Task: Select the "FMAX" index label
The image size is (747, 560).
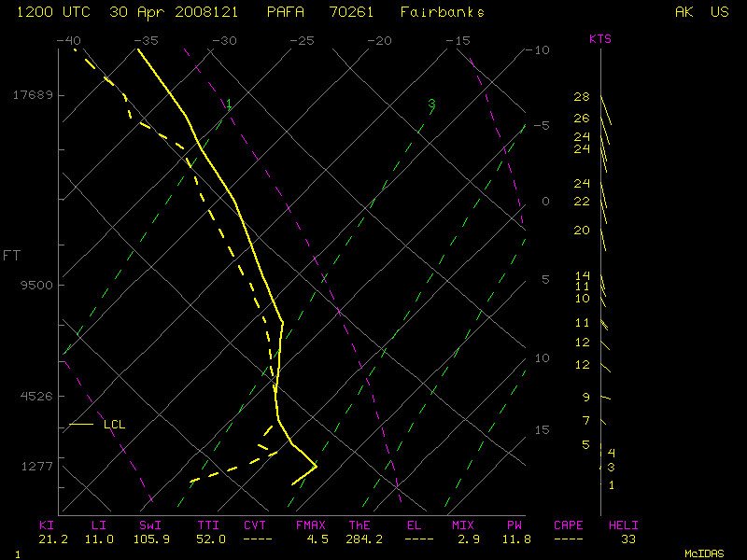Action: point(311,525)
